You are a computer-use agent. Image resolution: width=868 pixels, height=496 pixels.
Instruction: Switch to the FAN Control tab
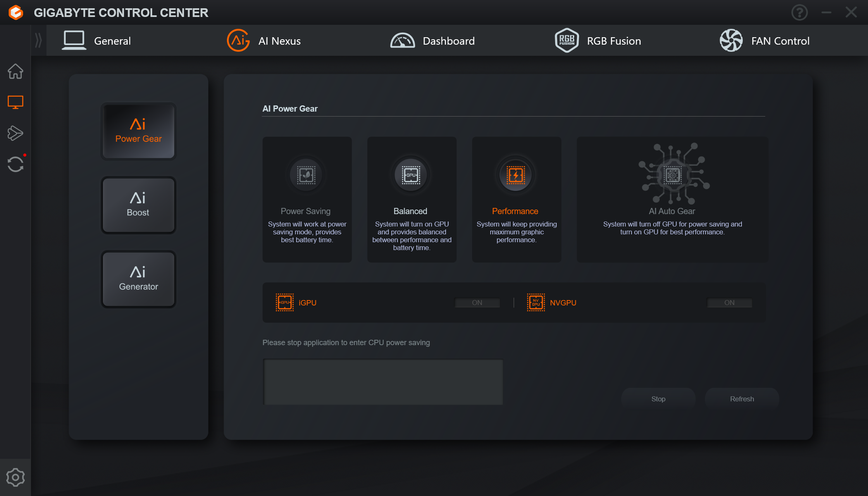tap(780, 41)
